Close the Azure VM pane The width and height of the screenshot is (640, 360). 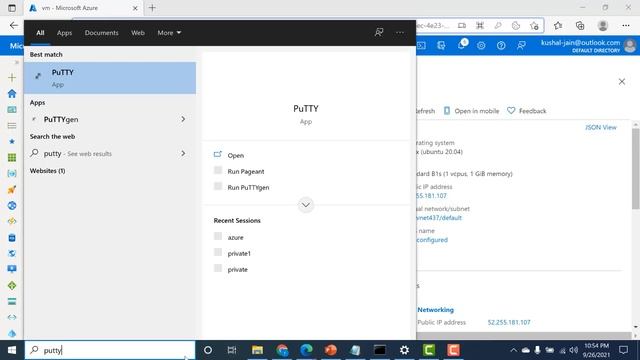click(x=622, y=82)
